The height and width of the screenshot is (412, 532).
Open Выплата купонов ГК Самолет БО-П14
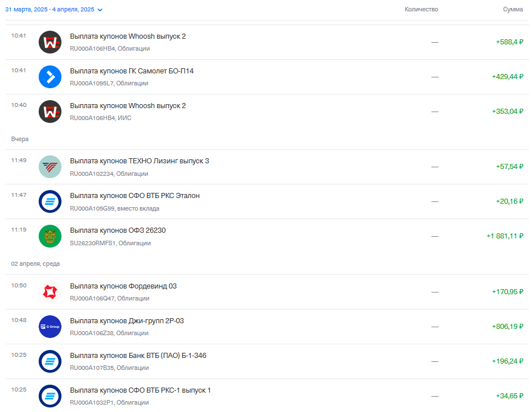tap(131, 71)
